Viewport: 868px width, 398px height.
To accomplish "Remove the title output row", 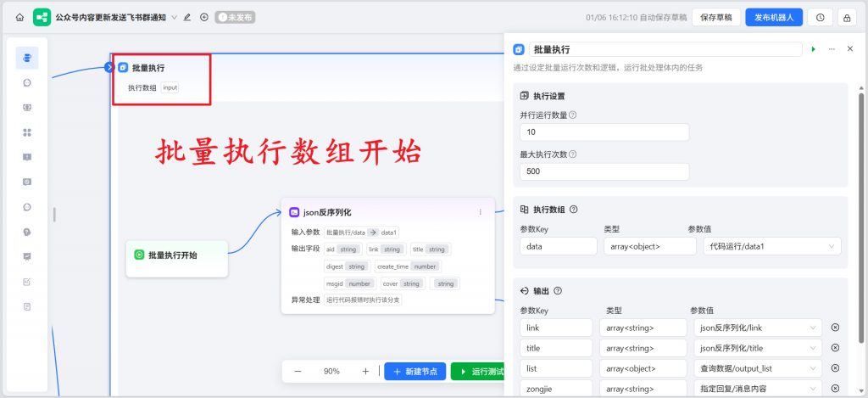I will pos(835,348).
